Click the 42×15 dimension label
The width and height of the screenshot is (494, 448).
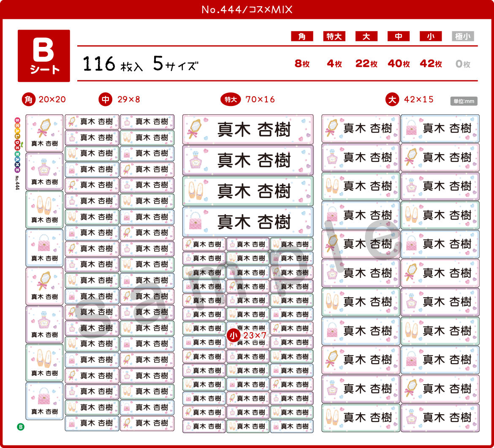coord(419,100)
